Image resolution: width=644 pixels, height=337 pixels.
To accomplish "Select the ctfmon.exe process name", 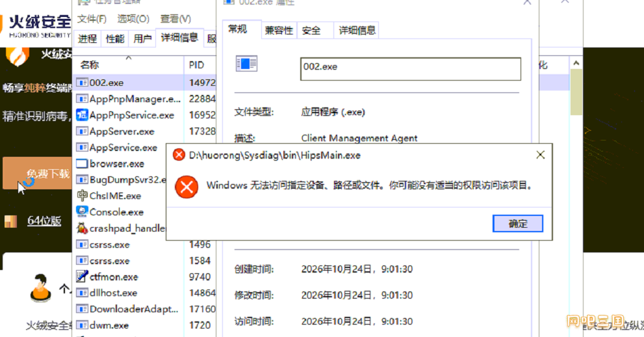I will pos(114,277).
